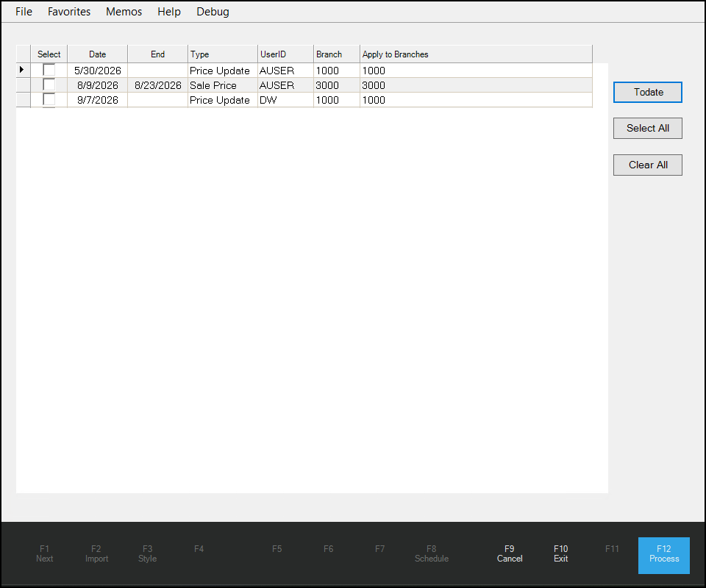Click the Todate button
Viewport: 706px width, 588px height.
(x=647, y=92)
